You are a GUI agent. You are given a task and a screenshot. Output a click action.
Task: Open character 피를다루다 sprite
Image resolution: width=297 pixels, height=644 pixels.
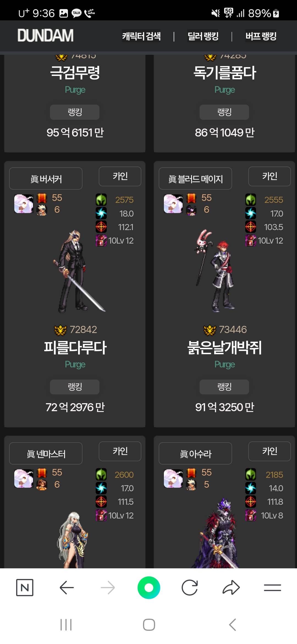coord(79,271)
